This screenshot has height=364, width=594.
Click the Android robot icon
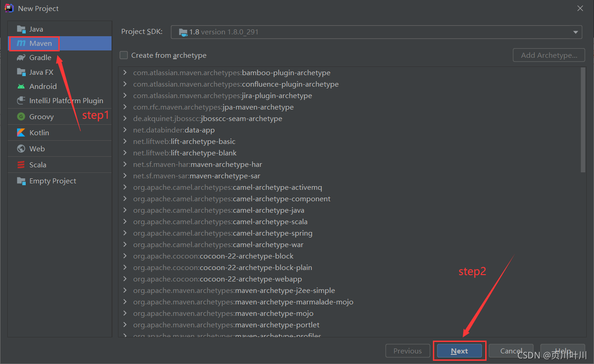21,86
